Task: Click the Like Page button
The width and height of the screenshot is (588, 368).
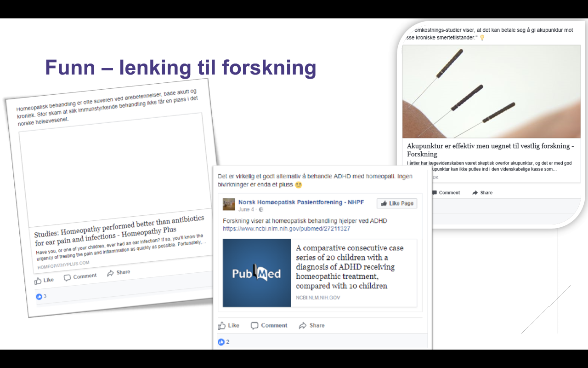Action: (x=397, y=203)
